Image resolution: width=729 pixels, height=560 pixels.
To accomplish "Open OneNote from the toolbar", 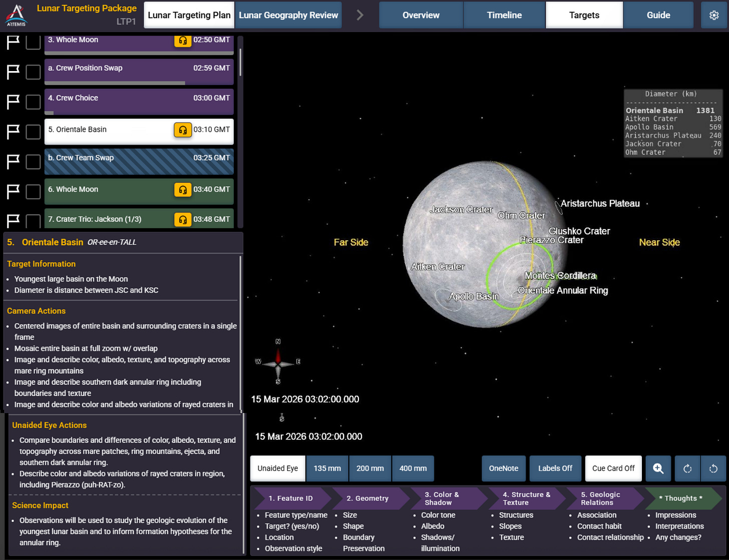I will coord(503,468).
